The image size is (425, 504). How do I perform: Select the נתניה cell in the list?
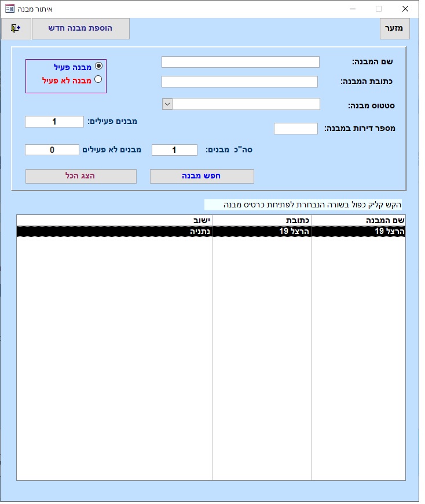click(x=115, y=231)
